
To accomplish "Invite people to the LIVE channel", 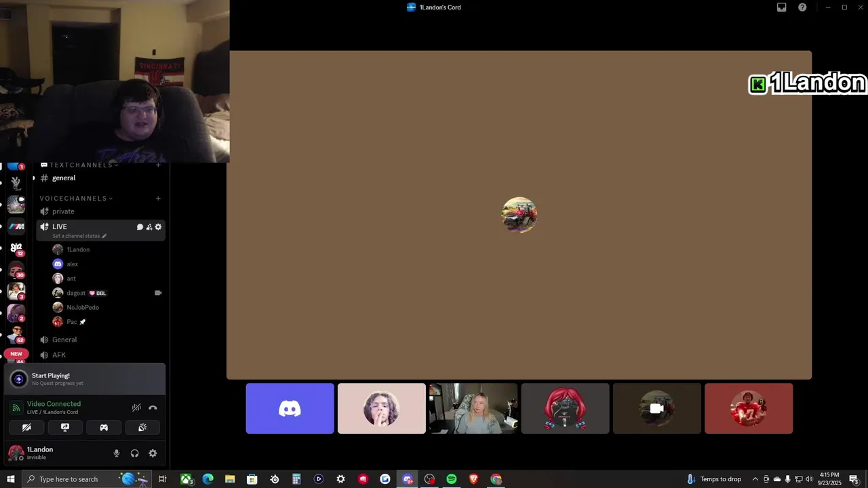I will (x=149, y=227).
